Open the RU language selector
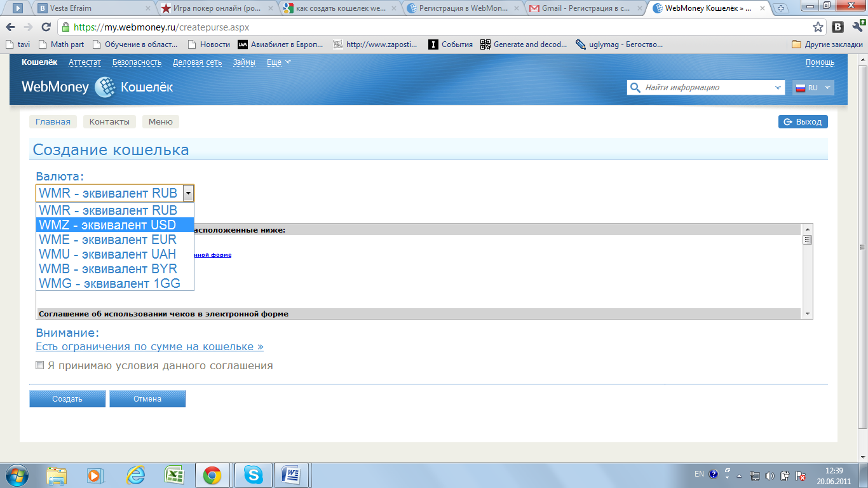Screen dimensions: 868x488 click(x=813, y=88)
